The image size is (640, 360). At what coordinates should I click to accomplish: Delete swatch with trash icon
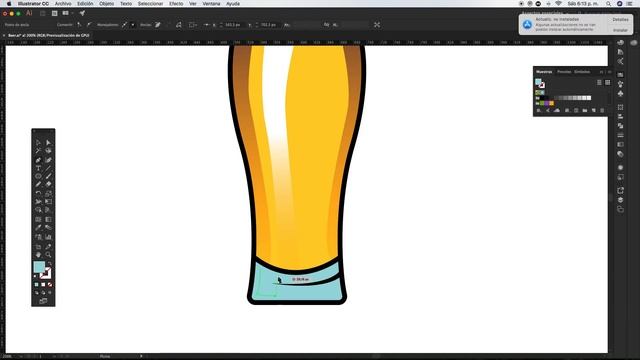click(602, 110)
